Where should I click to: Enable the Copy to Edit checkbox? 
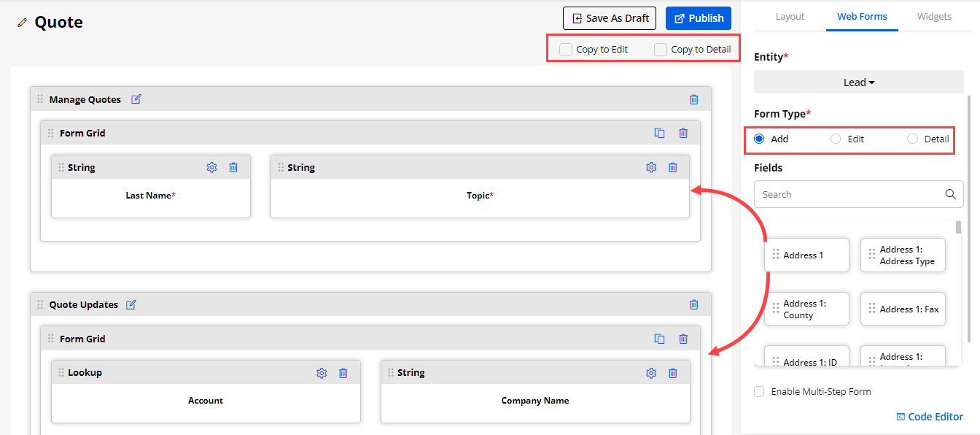pyautogui.click(x=566, y=50)
